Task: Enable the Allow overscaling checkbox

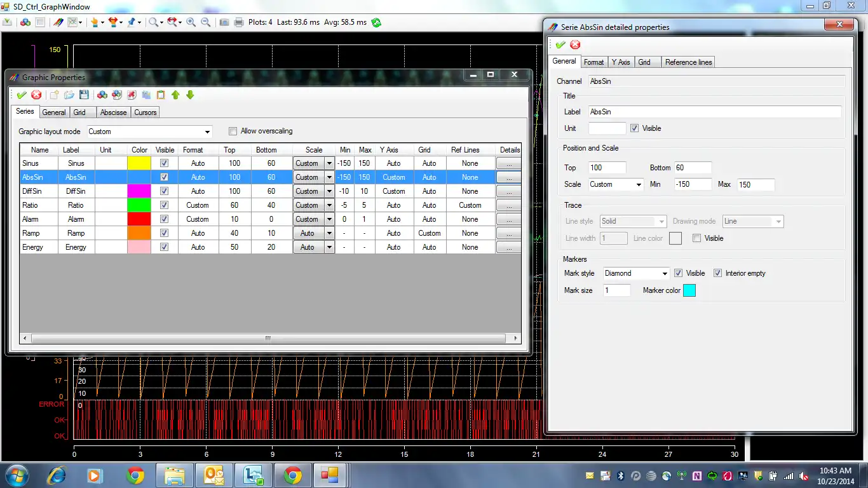Action: pos(233,132)
